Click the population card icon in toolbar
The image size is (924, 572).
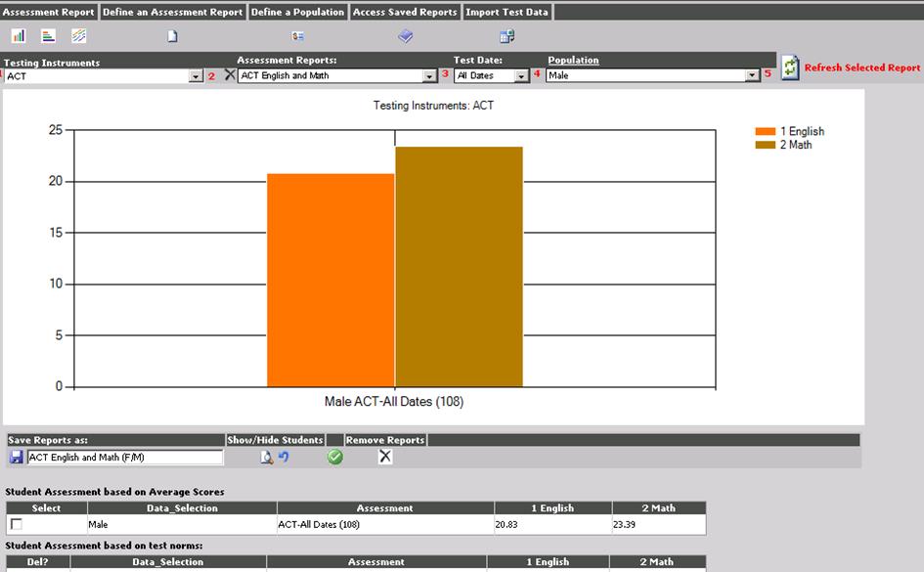tap(298, 36)
